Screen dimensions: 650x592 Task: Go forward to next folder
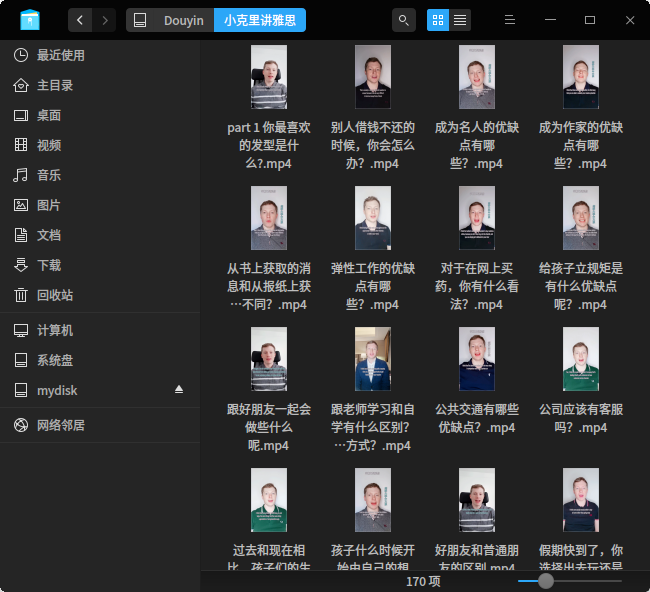pyautogui.click(x=104, y=20)
